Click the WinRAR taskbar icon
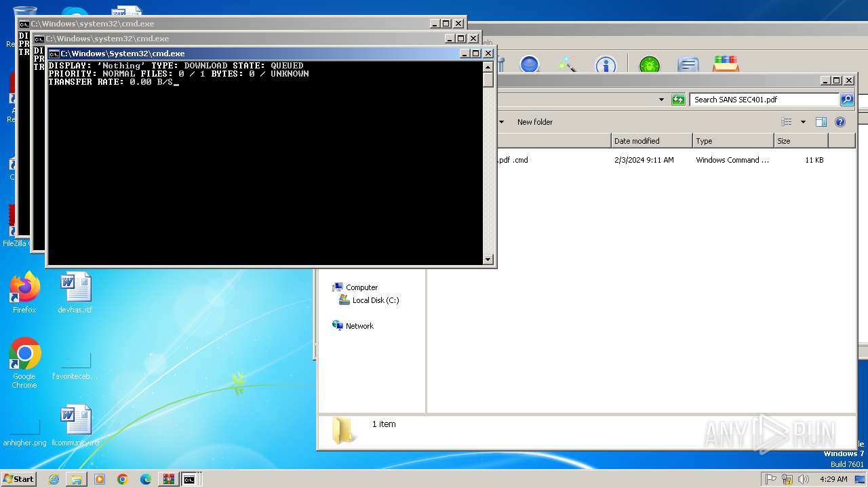Image resolution: width=868 pixels, height=488 pixels. coord(168,479)
